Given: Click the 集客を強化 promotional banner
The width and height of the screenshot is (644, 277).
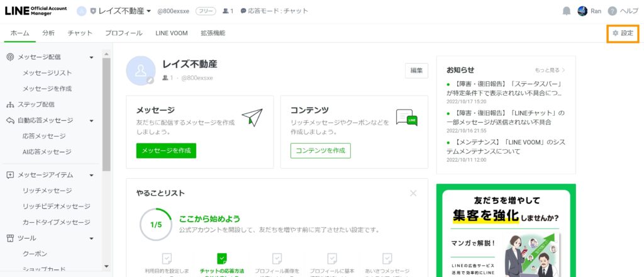Looking at the screenshot, I should [x=506, y=230].
